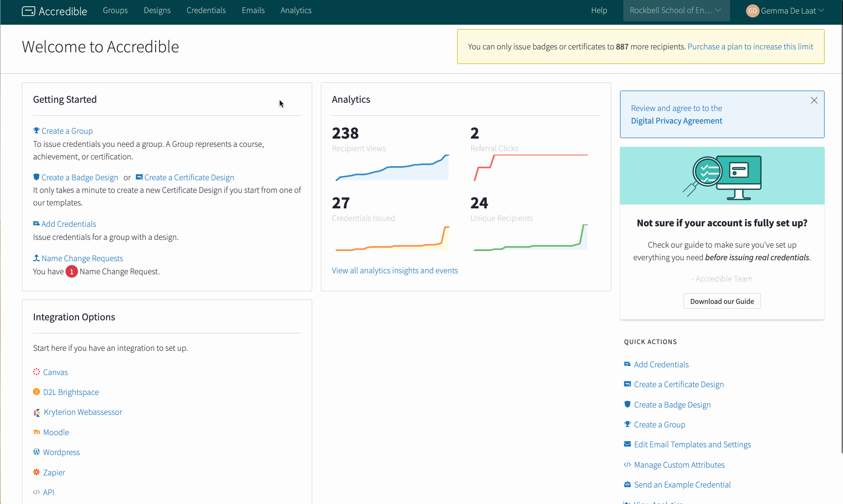Image resolution: width=843 pixels, height=504 pixels.
Task: Open the Credentials menu in navigation
Action: [206, 11]
